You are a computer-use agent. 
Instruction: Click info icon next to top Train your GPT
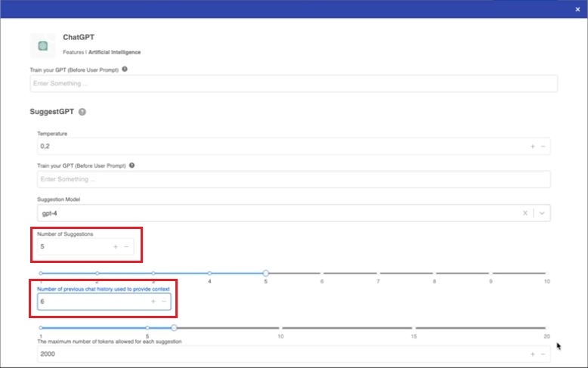click(125, 69)
